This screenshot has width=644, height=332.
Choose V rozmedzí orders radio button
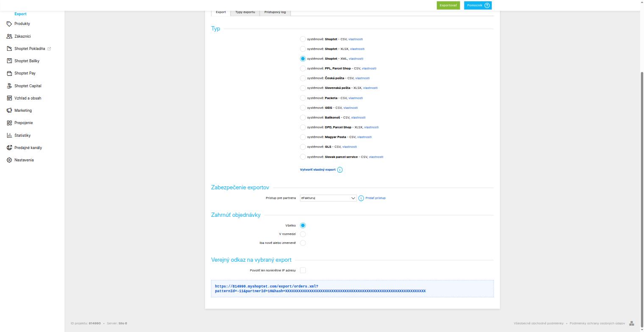(303, 234)
